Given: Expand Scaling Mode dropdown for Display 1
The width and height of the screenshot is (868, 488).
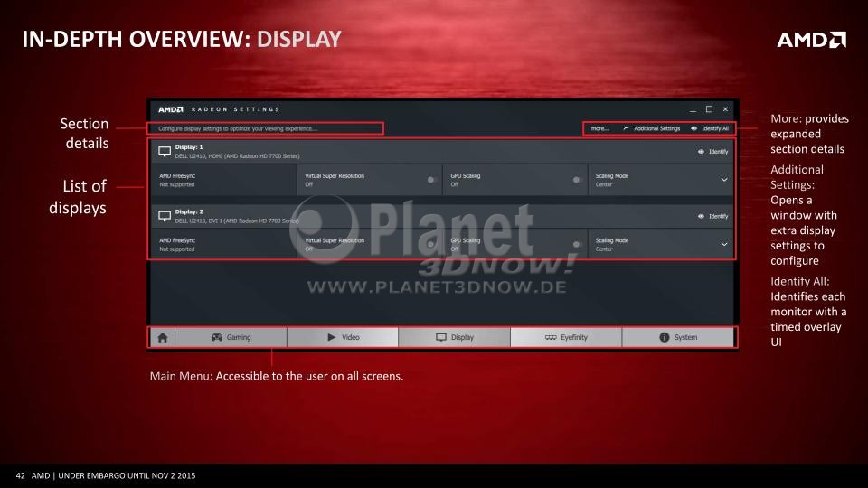Looking at the screenshot, I should [723, 180].
